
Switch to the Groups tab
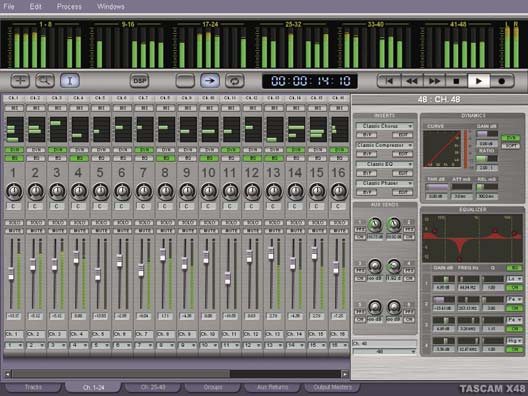pyautogui.click(x=213, y=387)
